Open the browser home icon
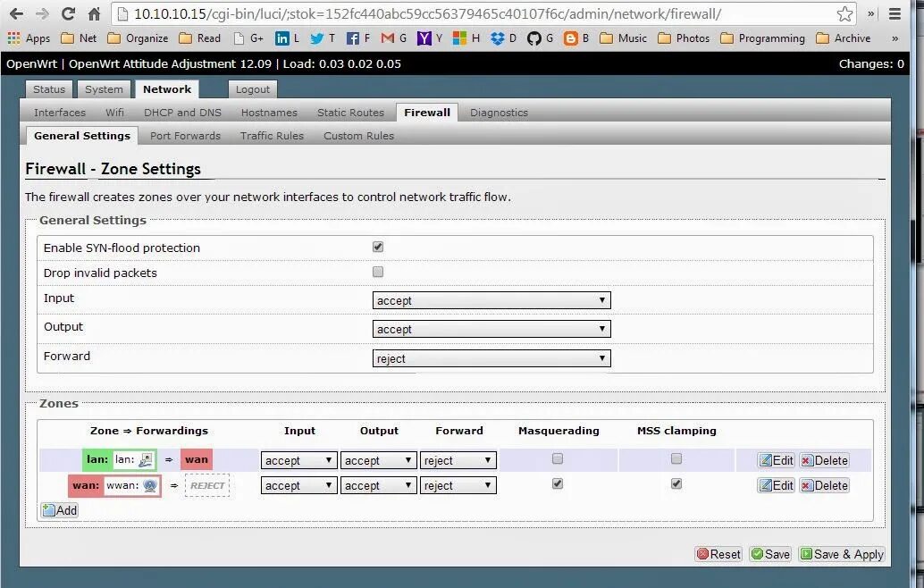The height and width of the screenshot is (588, 924). click(95, 13)
